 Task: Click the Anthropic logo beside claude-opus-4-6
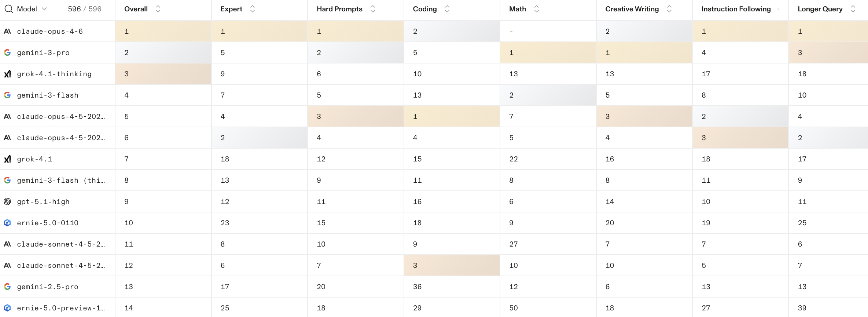pos(7,32)
